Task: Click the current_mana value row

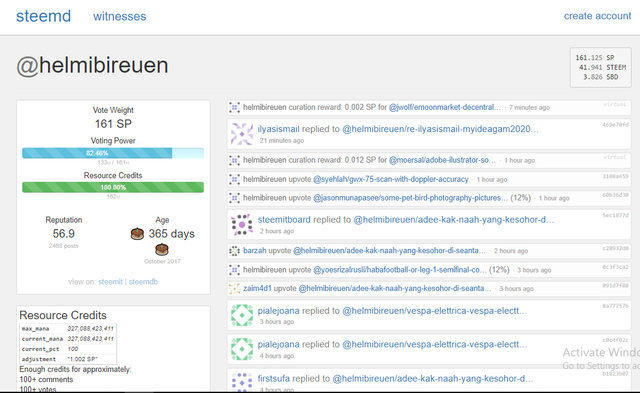Action: coord(68,339)
